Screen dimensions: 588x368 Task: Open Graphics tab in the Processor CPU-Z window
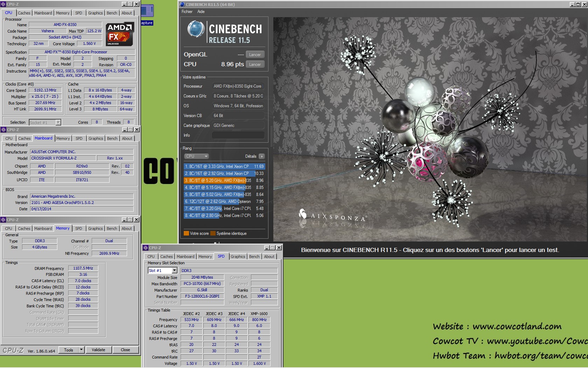coord(96,13)
